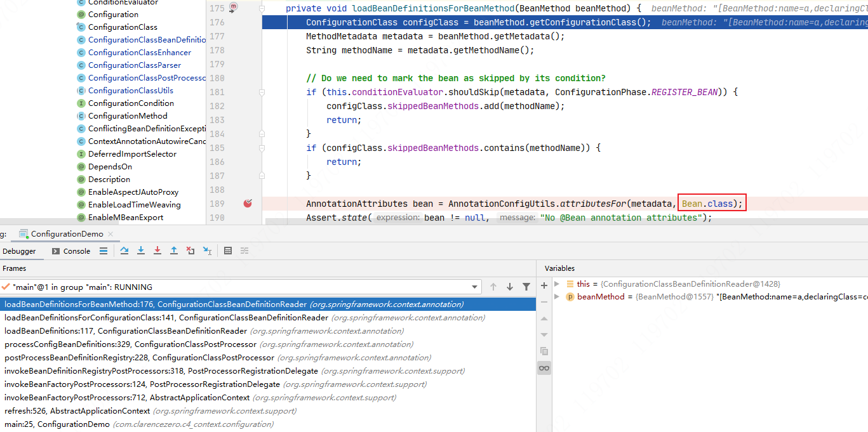Open ConfigurationClassParser in the tree

pos(135,65)
